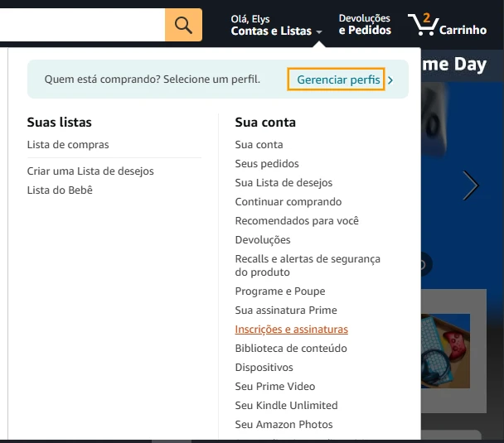Select Criar uma Lista de desejos
The height and width of the screenshot is (443, 504).
coord(90,171)
